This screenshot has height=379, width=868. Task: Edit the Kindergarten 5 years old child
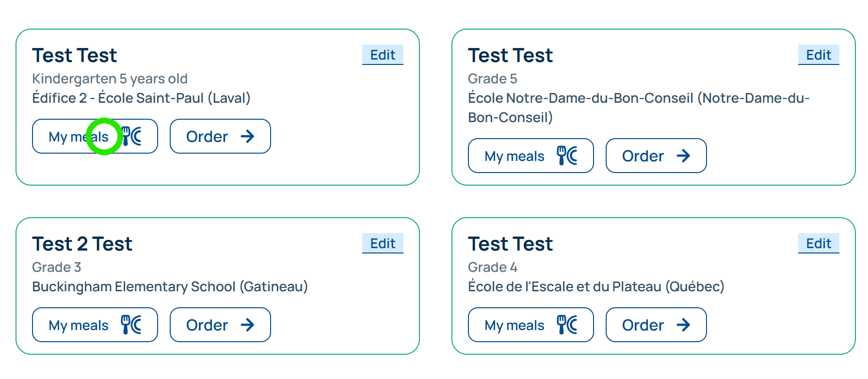383,55
